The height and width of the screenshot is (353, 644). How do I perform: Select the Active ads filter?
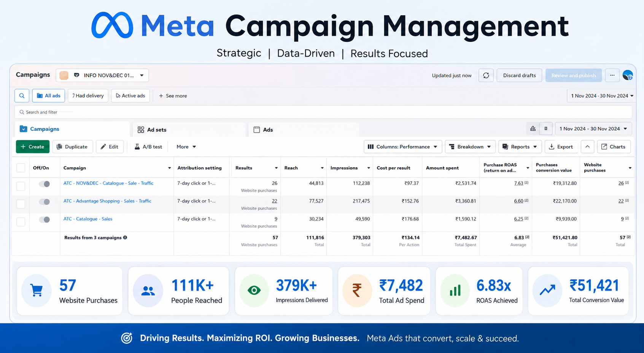pyautogui.click(x=130, y=96)
